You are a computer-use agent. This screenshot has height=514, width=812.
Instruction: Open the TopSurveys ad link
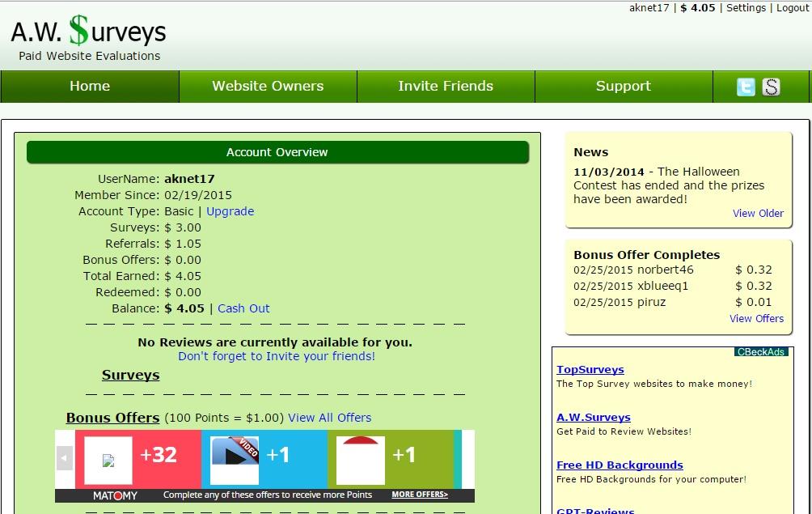click(x=590, y=370)
